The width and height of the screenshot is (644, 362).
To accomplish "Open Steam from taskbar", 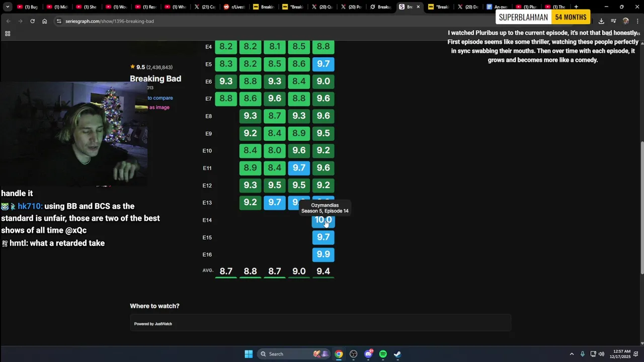I will 397,354.
